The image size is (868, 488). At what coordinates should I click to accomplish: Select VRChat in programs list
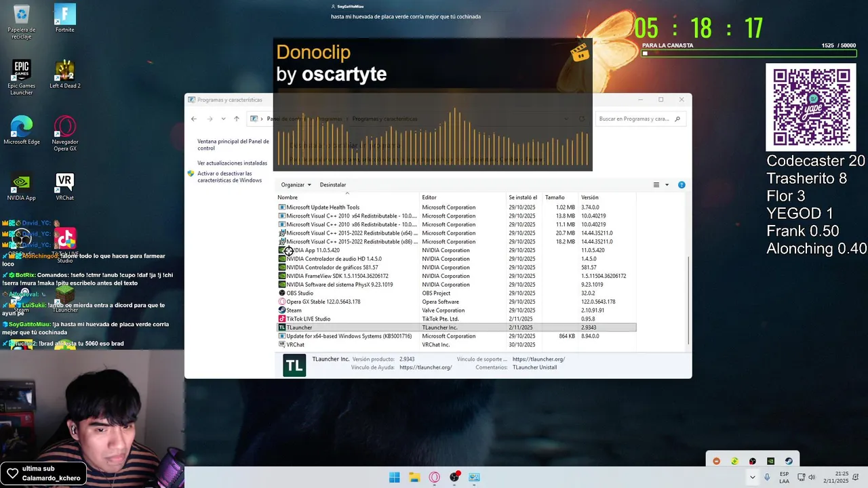coord(456,344)
